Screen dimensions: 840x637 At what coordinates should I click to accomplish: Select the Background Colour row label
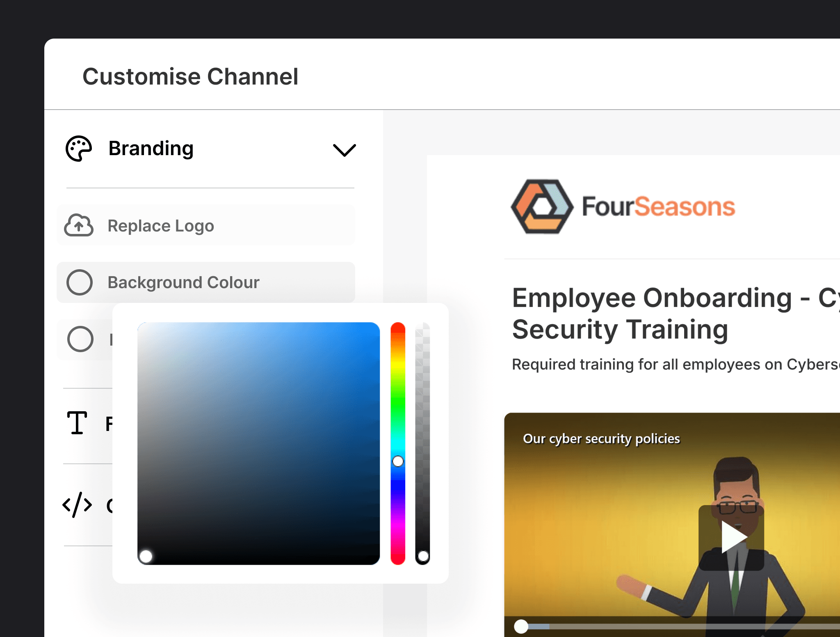click(183, 282)
